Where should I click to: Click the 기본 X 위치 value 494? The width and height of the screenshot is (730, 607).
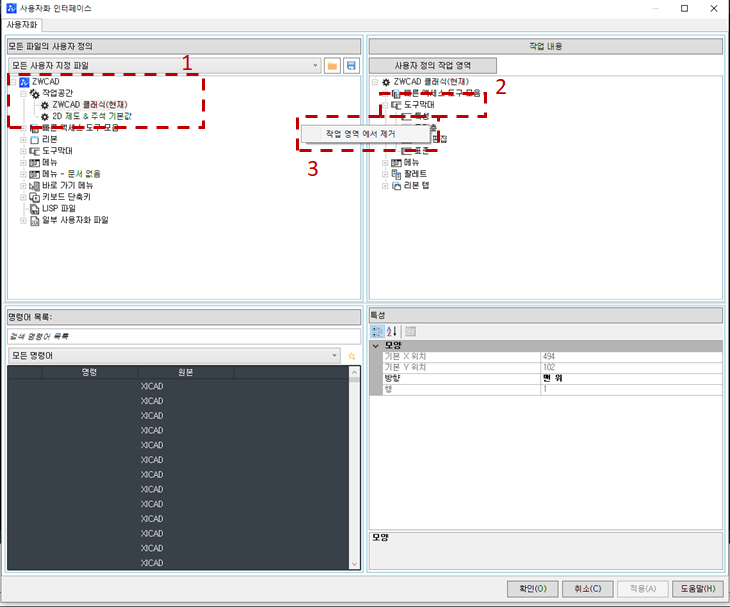pyautogui.click(x=631, y=357)
